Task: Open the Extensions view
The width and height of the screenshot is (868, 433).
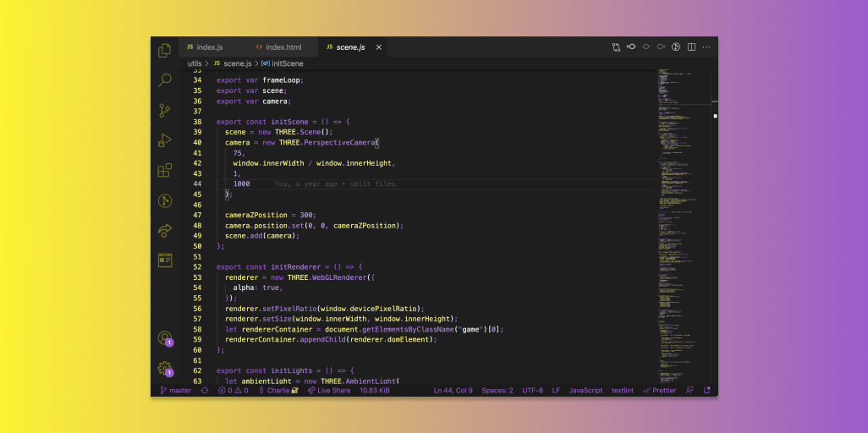Action: tap(164, 170)
